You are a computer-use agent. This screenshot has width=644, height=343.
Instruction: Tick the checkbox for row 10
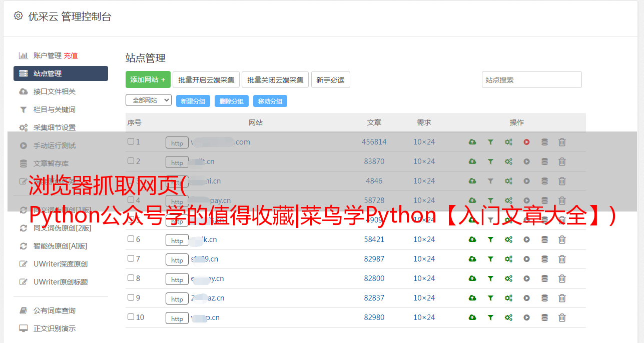point(131,317)
